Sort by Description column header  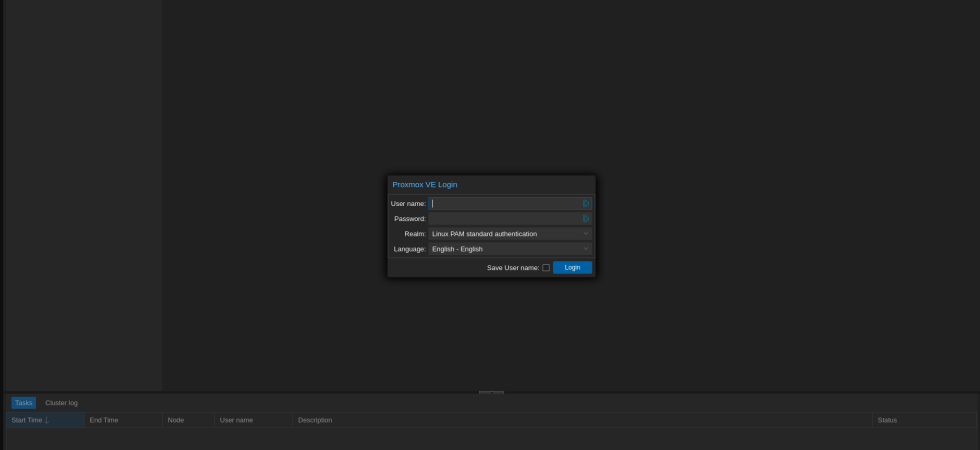pyautogui.click(x=582, y=420)
